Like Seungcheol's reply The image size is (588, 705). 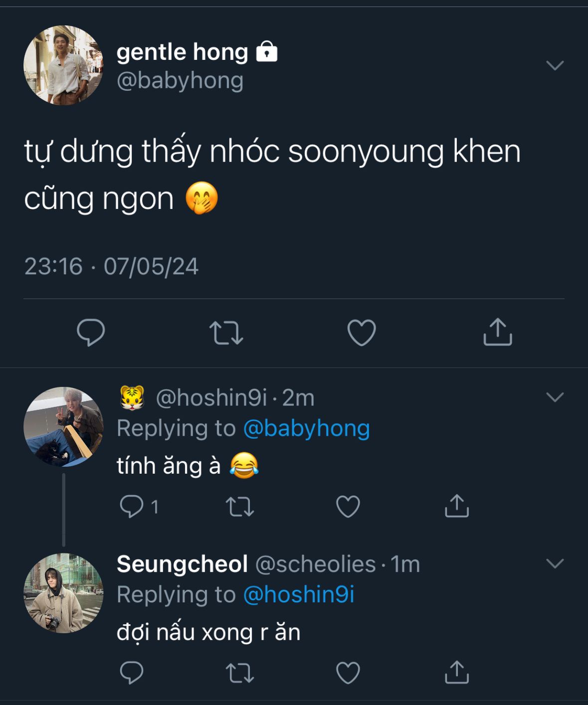click(x=348, y=673)
